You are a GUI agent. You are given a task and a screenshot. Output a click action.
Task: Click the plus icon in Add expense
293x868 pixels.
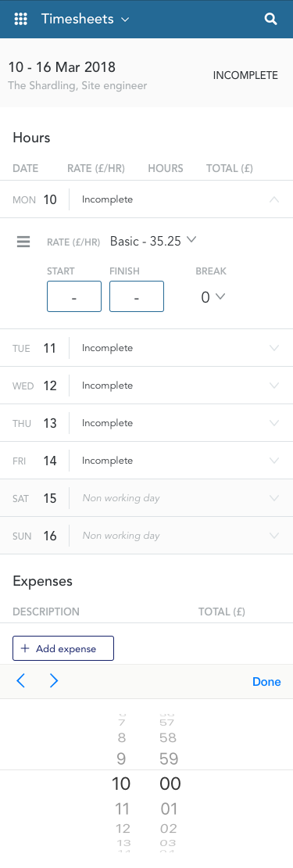pos(24,648)
